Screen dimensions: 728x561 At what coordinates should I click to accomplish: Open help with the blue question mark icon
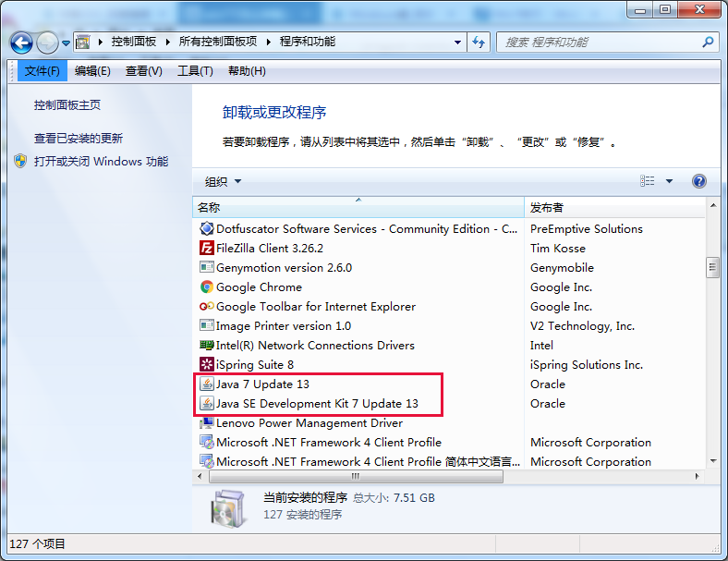click(x=698, y=180)
